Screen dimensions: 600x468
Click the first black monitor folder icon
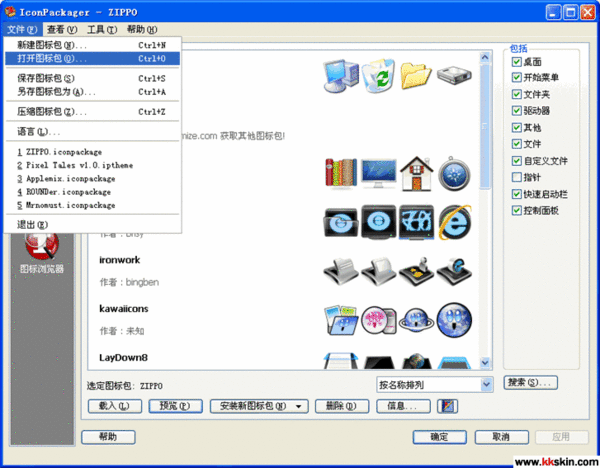click(x=341, y=223)
